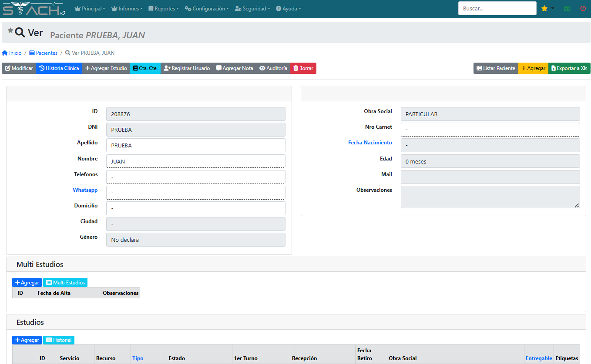591x364 pixels.
Task: Click the Mail field
Action: [x=490, y=177]
